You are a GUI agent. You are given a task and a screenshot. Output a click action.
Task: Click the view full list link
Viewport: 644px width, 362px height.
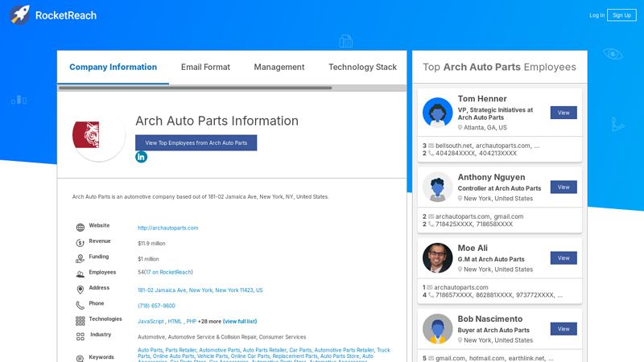[240, 321]
